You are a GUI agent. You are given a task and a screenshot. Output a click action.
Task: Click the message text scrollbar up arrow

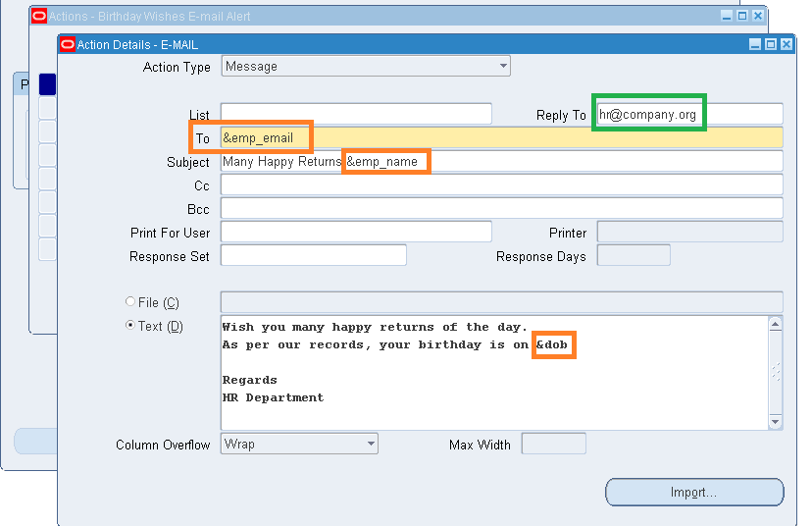point(776,325)
